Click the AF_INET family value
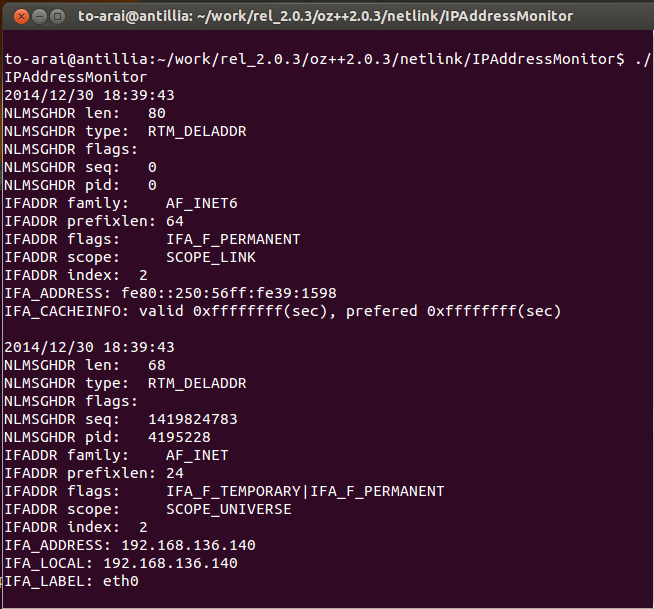Viewport: 654px width, 609px height. pos(197,455)
